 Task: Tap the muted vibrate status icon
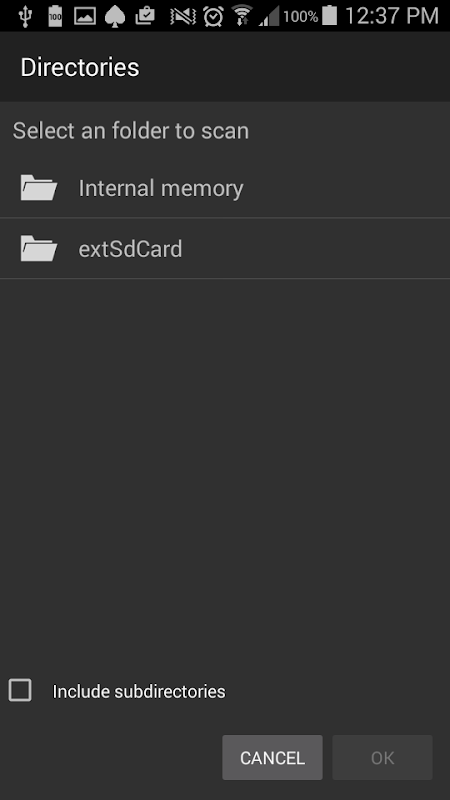click(183, 16)
